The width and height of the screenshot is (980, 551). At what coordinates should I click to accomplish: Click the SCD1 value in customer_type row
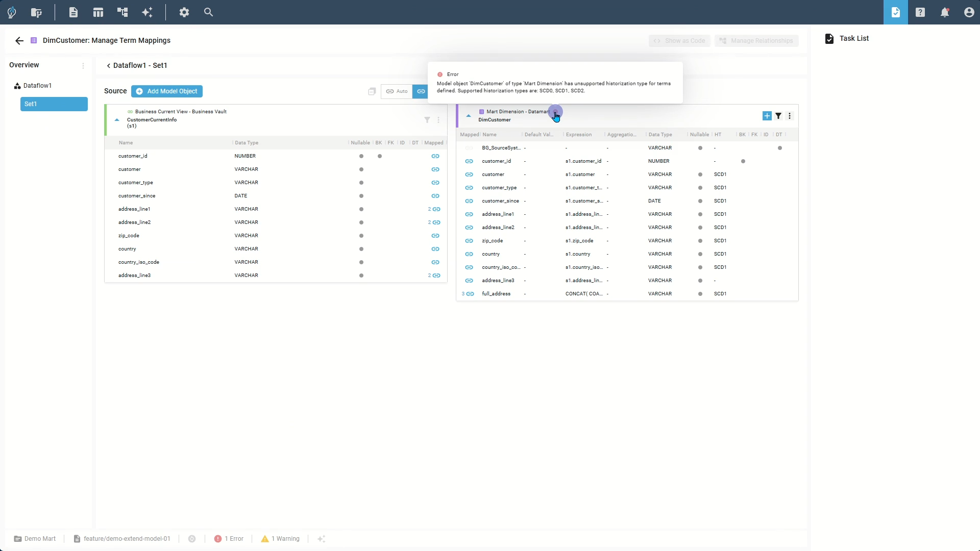(720, 188)
